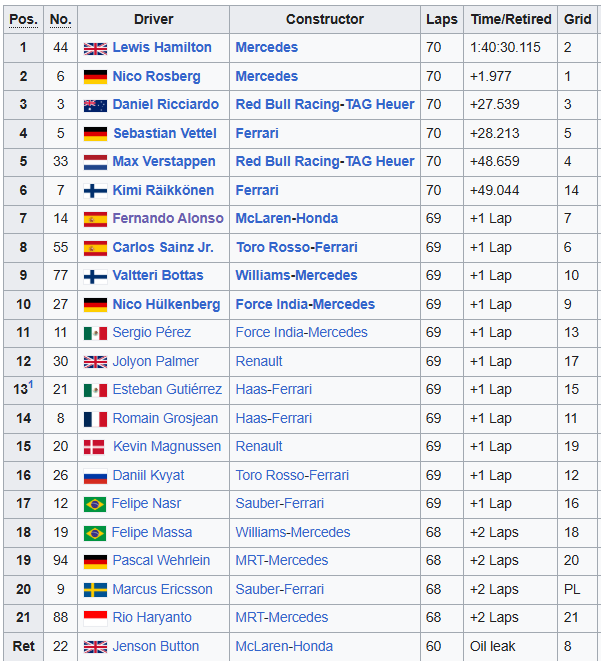Open the Jenson Button link
The height and width of the screenshot is (661, 601).
pos(156,646)
